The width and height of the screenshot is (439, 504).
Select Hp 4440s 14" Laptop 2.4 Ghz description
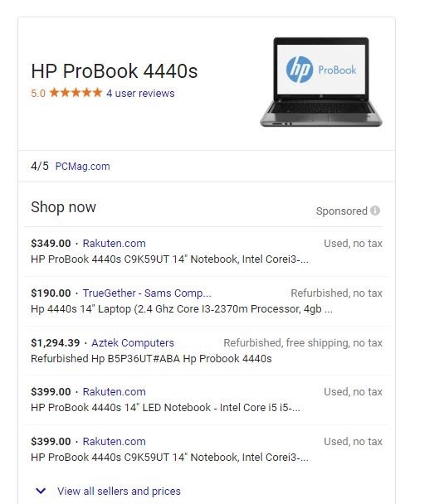pos(182,309)
